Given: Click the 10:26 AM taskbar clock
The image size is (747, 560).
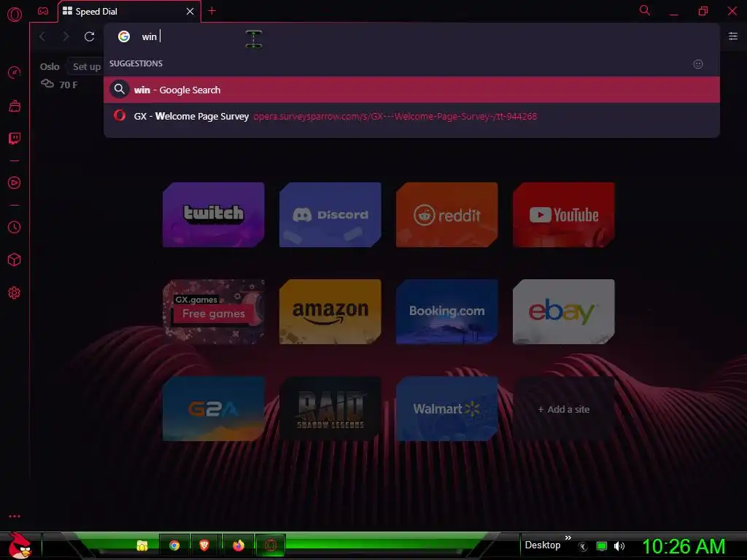Looking at the screenshot, I should (x=684, y=546).
